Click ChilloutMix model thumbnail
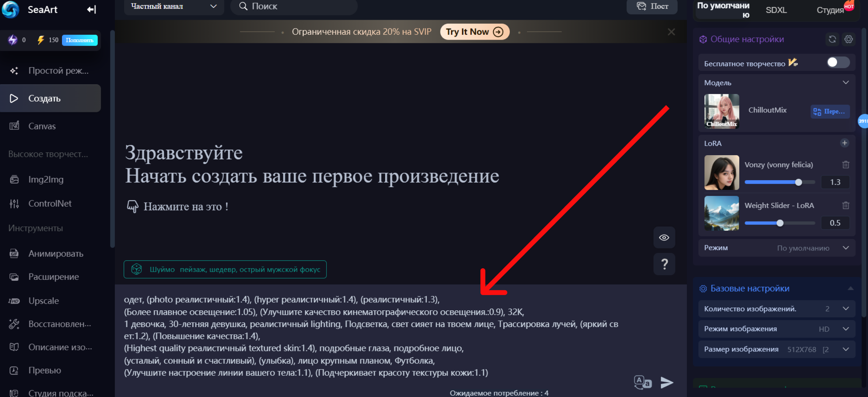The width and height of the screenshot is (868, 397). pos(721,111)
